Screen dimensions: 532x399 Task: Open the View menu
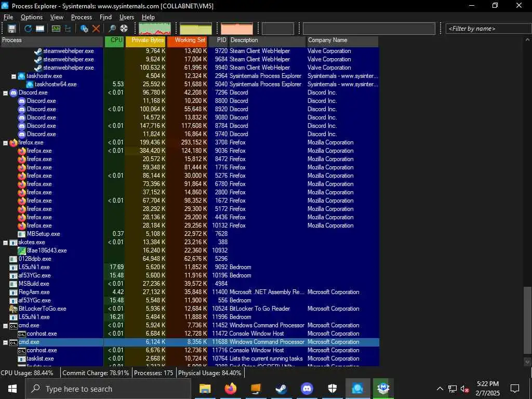[x=57, y=17]
